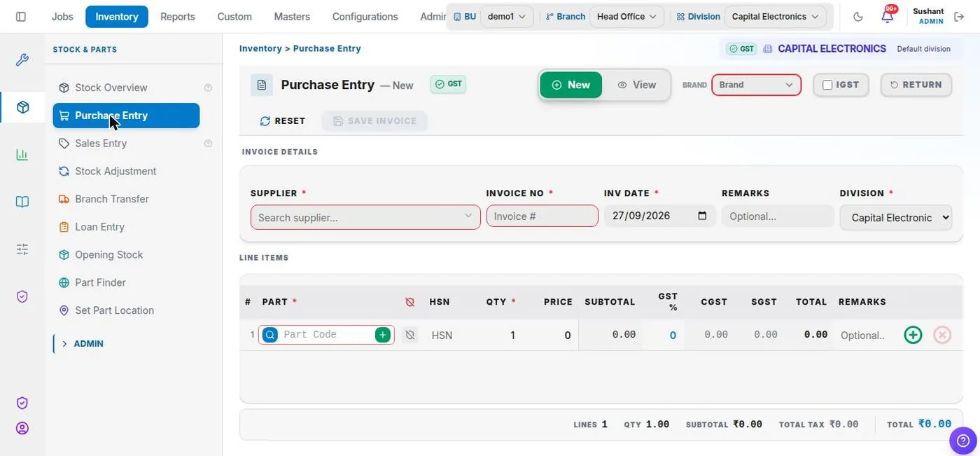Open Opening Stock in sidebar
Image resolution: width=980 pixels, height=456 pixels.
(x=126, y=255)
